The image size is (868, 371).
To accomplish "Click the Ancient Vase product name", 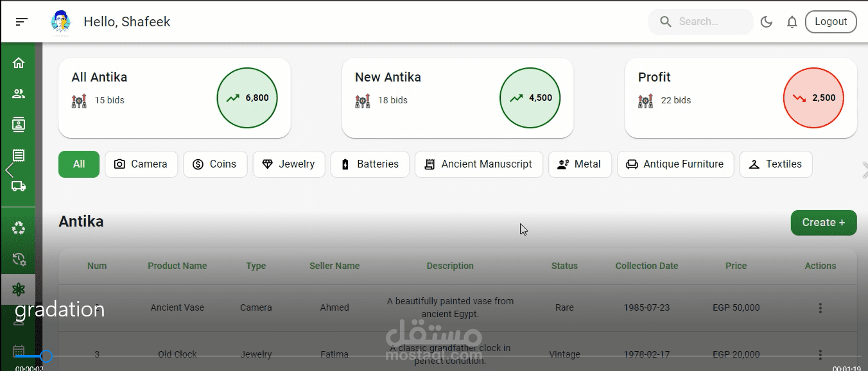I will (177, 307).
